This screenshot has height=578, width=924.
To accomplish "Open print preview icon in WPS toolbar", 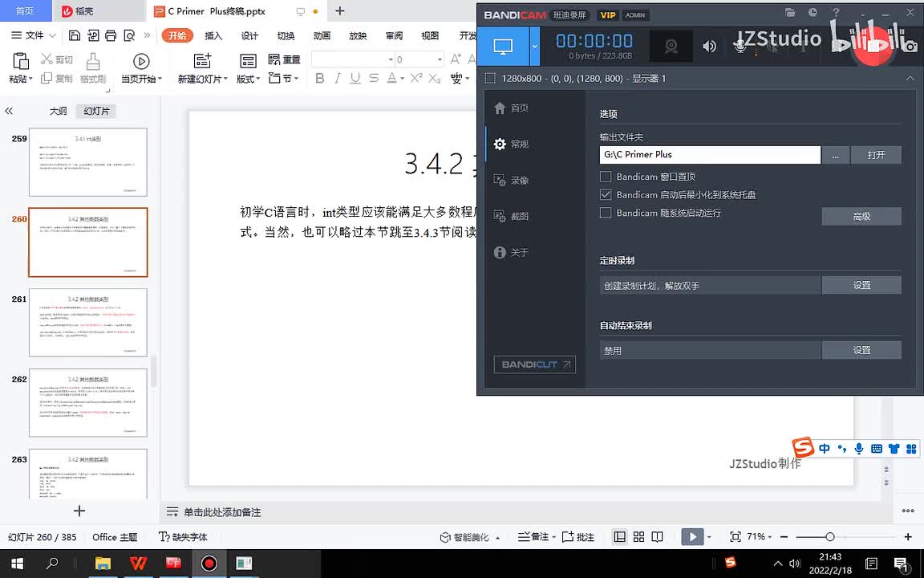I will [x=129, y=35].
